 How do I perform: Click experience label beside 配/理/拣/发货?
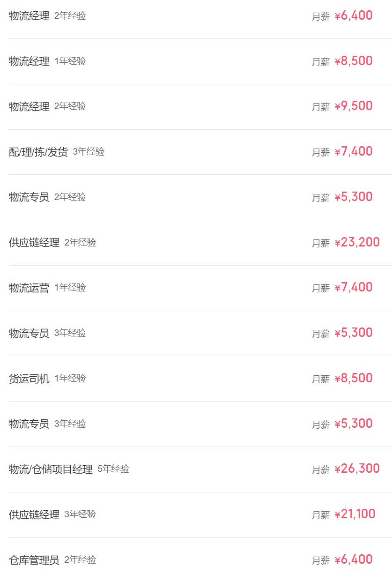[89, 152]
